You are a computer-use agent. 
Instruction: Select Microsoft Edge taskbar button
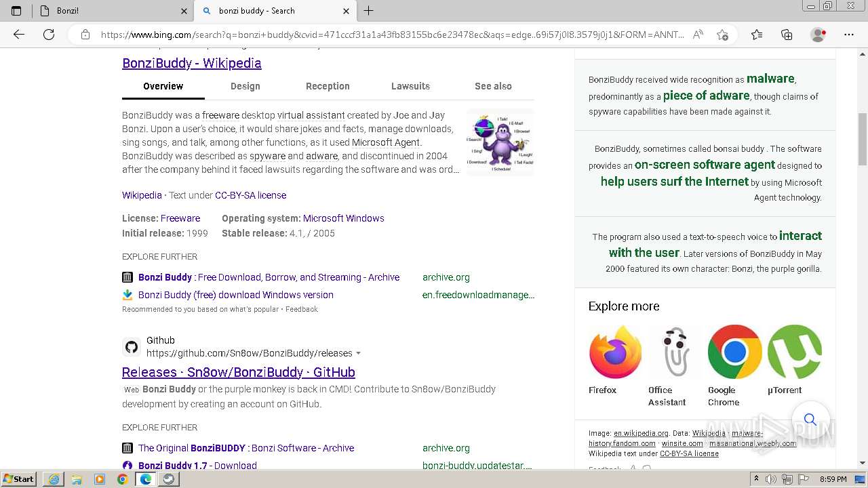pyautogui.click(x=146, y=479)
